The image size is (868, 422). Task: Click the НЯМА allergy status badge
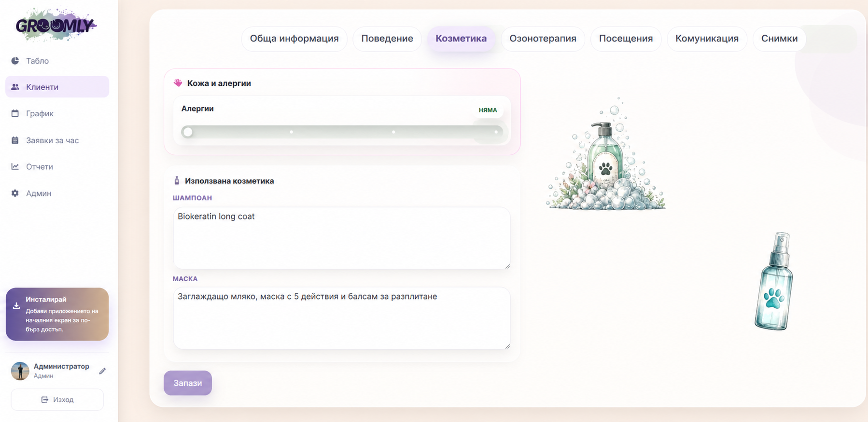pos(488,110)
